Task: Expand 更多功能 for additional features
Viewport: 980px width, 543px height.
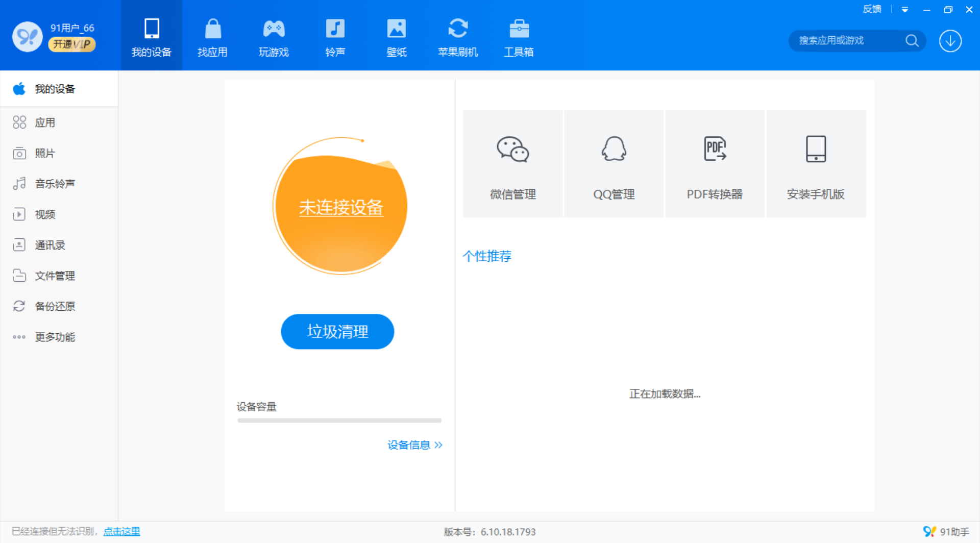Action: click(55, 337)
